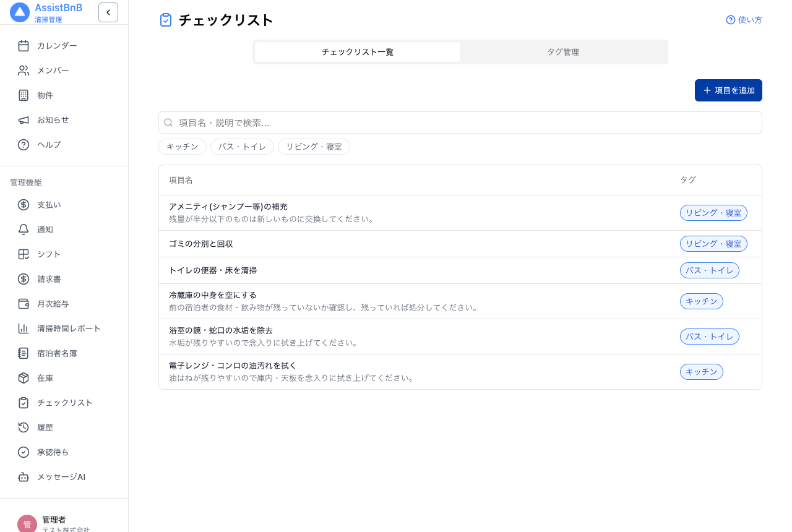Click バス・トイレ tag on 浴室の鏡 row
This screenshot has height=532, width=792.
pyautogui.click(x=710, y=337)
